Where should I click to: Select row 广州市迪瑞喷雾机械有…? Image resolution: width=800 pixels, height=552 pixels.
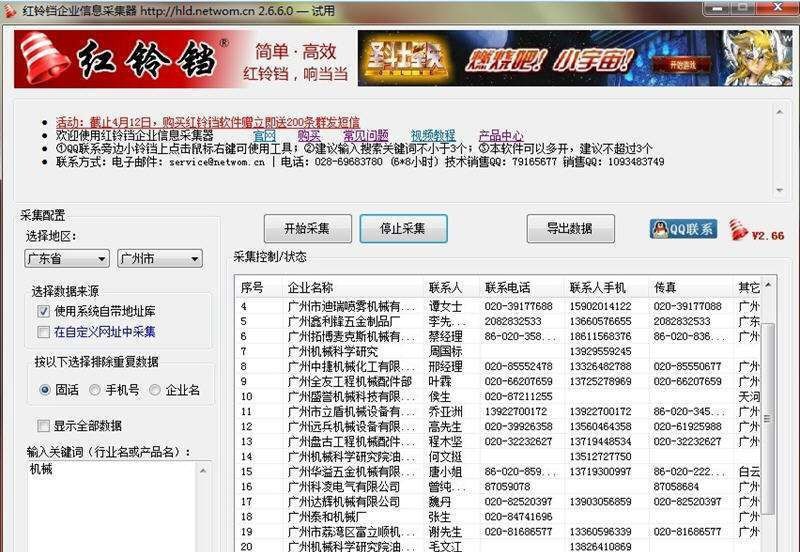(x=497, y=307)
